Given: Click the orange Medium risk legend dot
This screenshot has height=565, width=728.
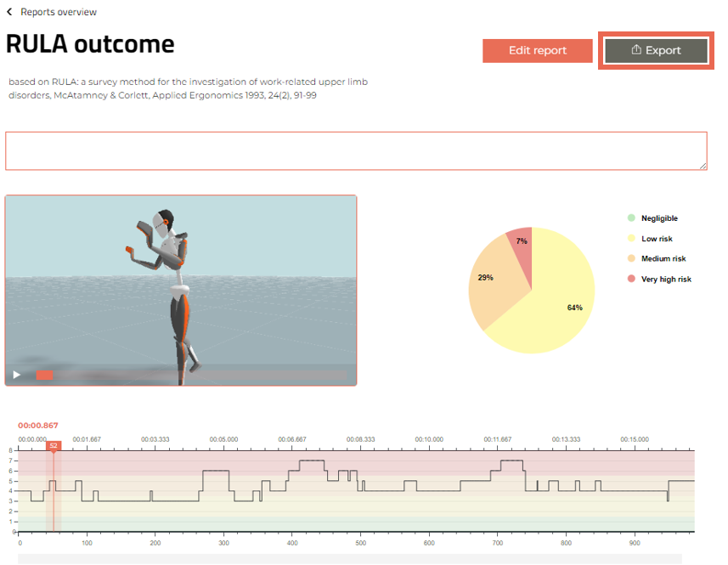Looking at the screenshot, I should coord(629,258).
